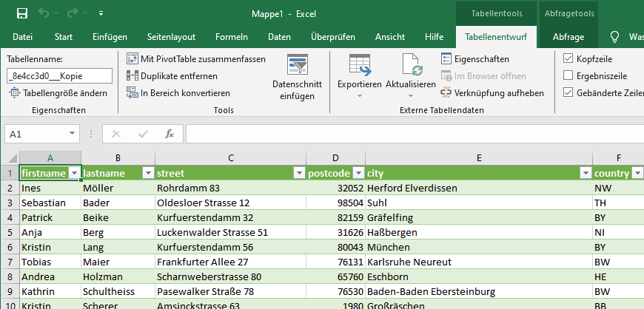Click the Save icon in title bar
This screenshot has height=309, width=644.
tap(22, 13)
